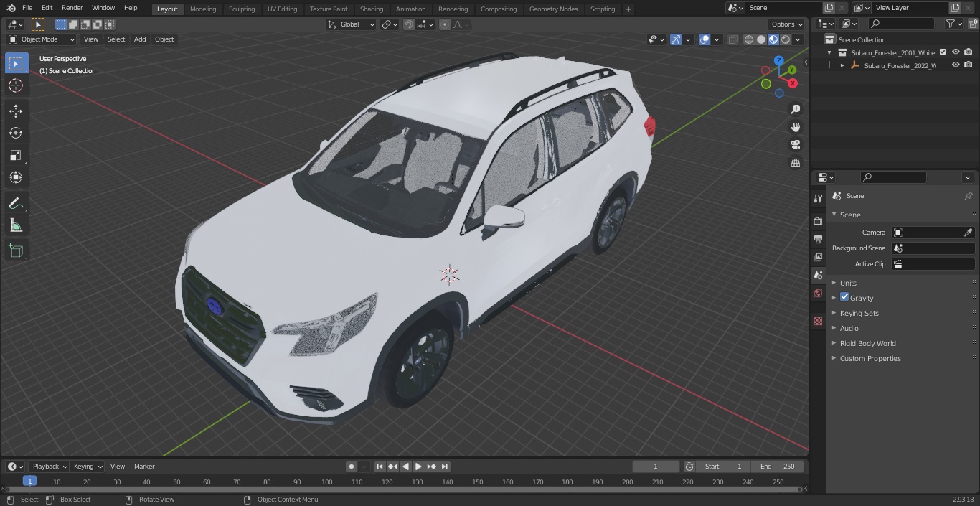Exclude Subaru_Forester_2001_White collection checkbox
The image size is (980, 506).
(x=943, y=52)
